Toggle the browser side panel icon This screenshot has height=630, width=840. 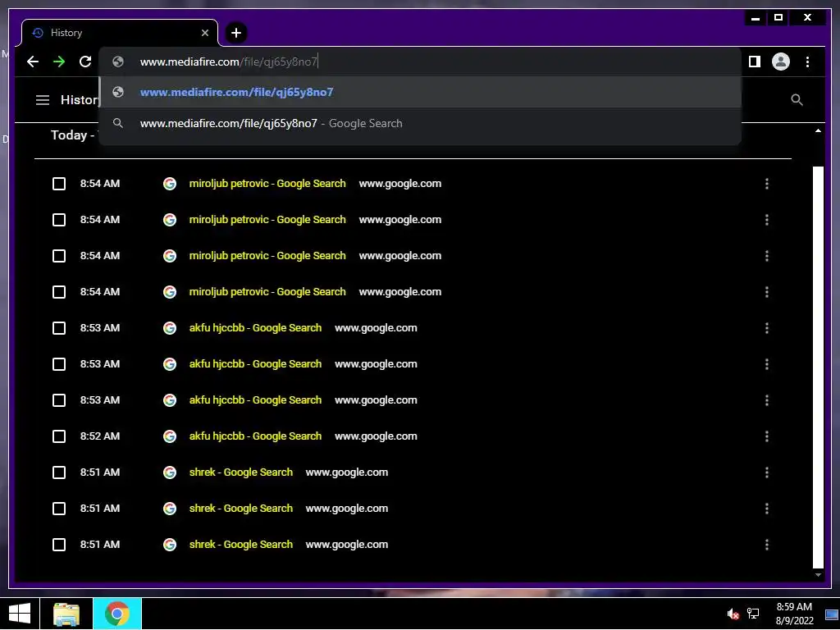click(755, 62)
